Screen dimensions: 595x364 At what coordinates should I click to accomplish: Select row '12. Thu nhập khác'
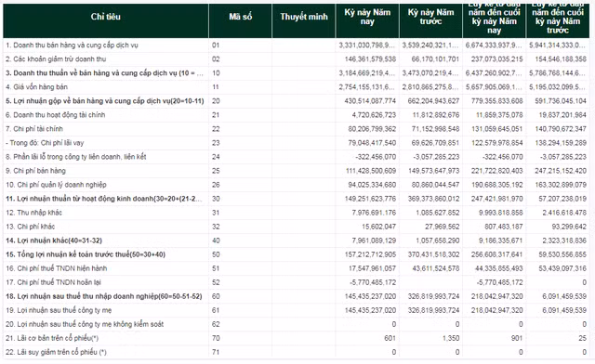[297, 213]
